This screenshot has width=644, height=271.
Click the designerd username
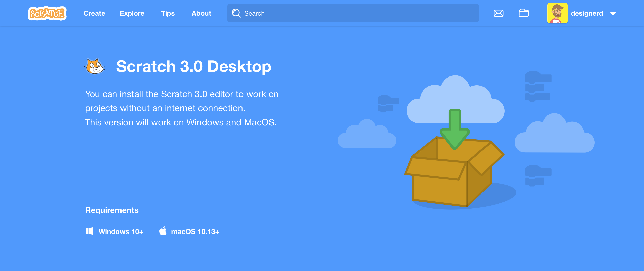click(587, 13)
